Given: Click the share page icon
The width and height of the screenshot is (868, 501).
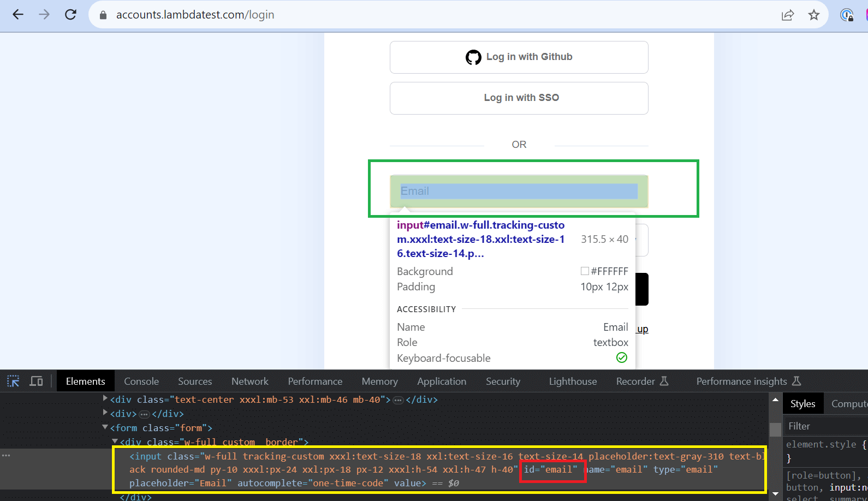Looking at the screenshot, I should [x=787, y=15].
